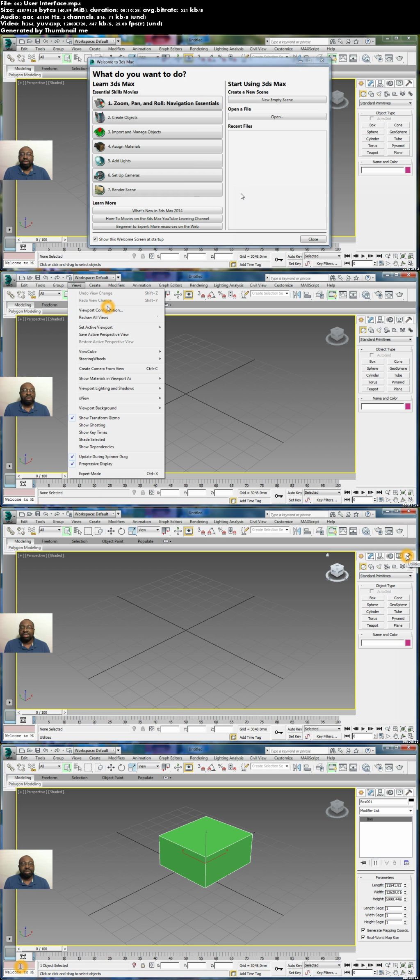Click the Open... button in Welcome dialog
The width and height of the screenshot is (420, 980).
tap(277, 117)
